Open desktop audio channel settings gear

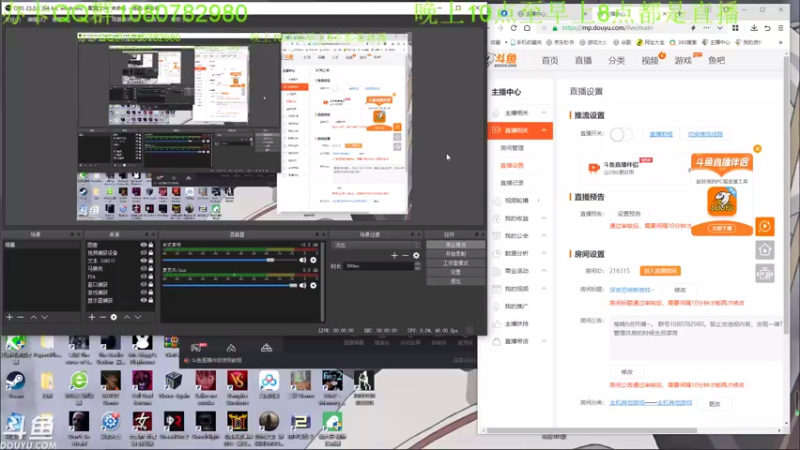[x=313, y=260]
